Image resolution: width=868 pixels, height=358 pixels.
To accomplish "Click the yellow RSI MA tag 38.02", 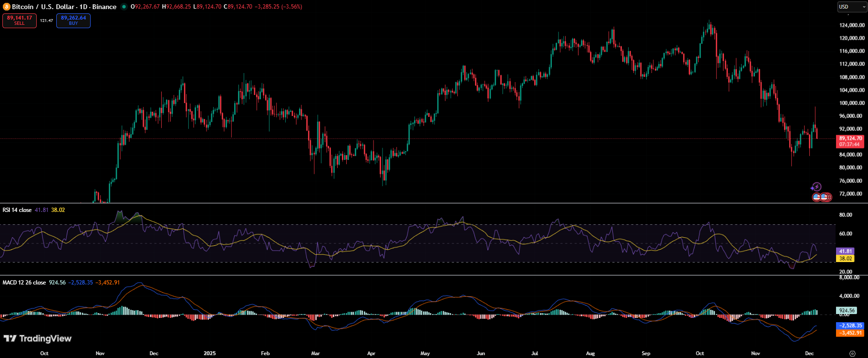I will tap(846, 258).
